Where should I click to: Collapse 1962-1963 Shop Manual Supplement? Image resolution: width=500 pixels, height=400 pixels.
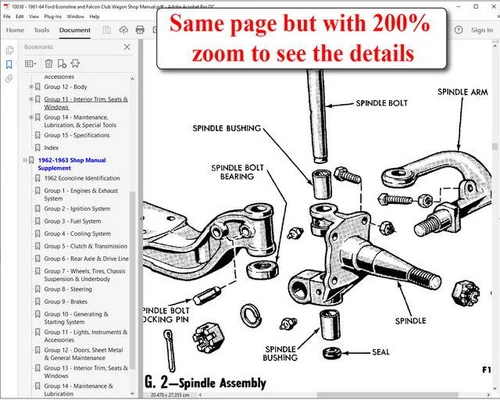(x=25, y=160)
